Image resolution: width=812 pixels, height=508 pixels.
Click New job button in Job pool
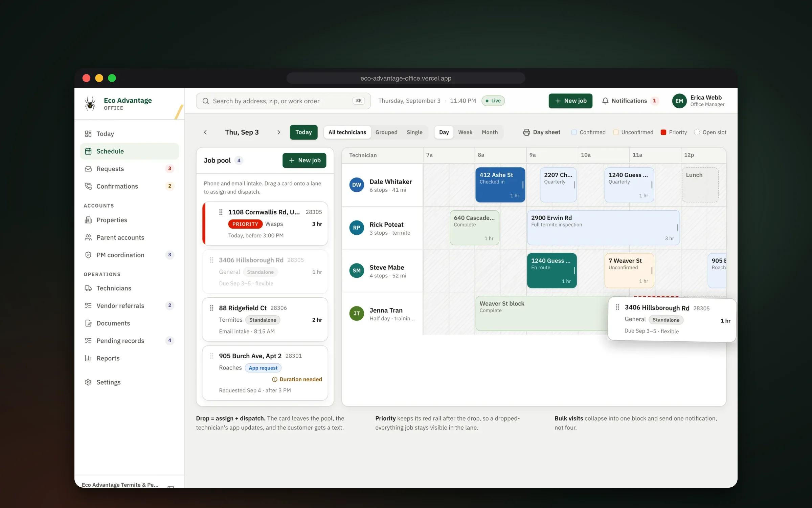(304, 161)
